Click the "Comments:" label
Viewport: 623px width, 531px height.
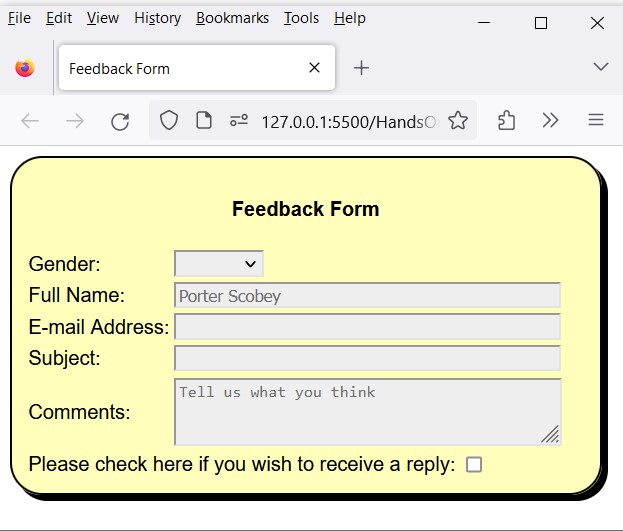pos(79,412)
